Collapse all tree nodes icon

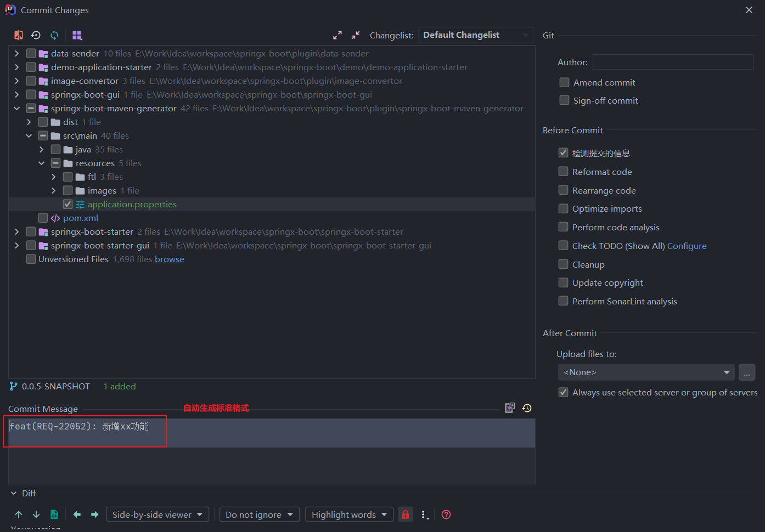coord(356,35)
